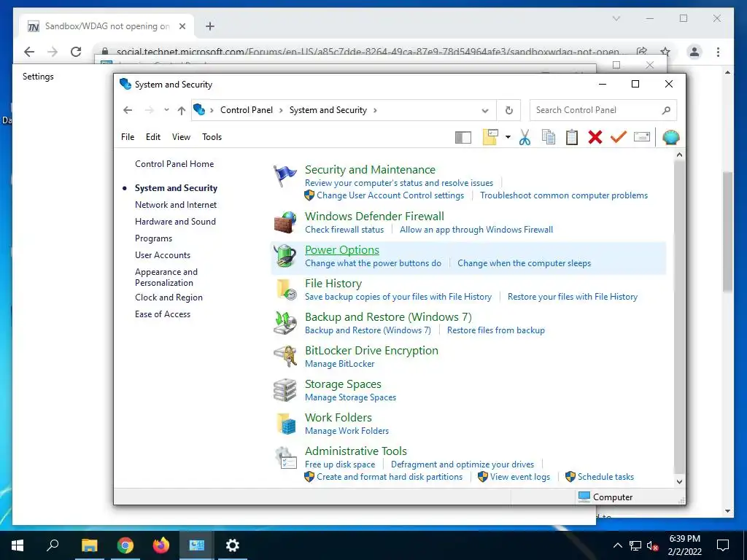Go to Network and Internet category
The height and width of the screenshot is (560, 747).
[176, 205]
